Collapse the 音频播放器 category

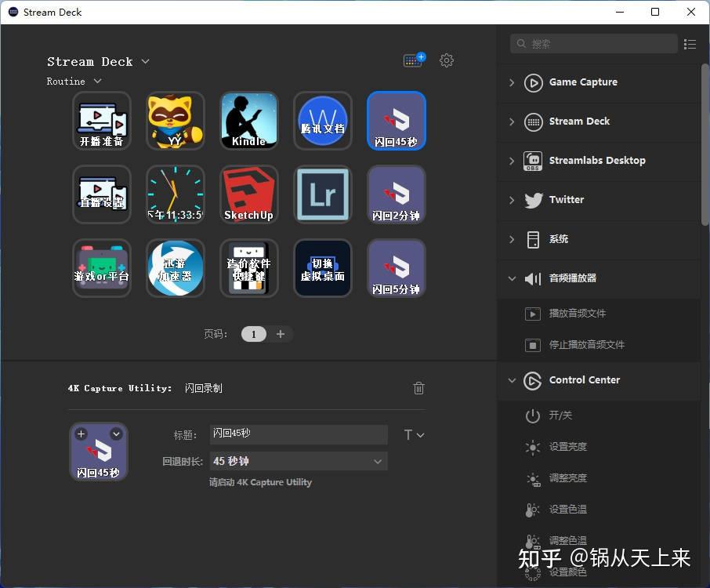512,278
